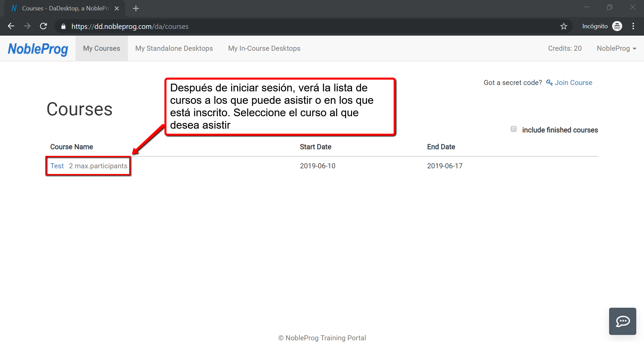
Task: Open the My Courses tab
Action: click(x=101, y=48)
